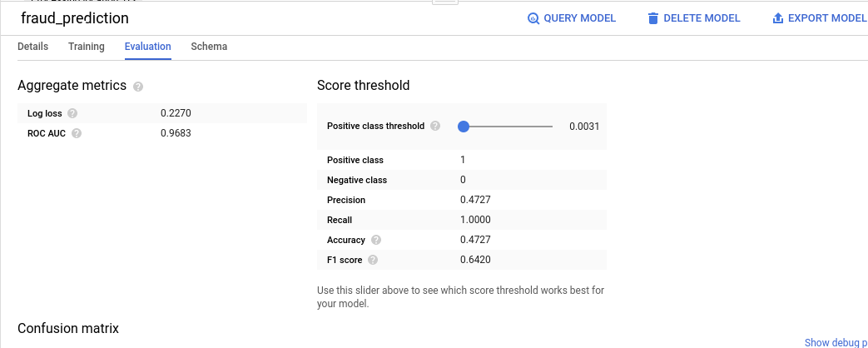
Task: Select the Evaluation tab
Action: coord(148,47)
